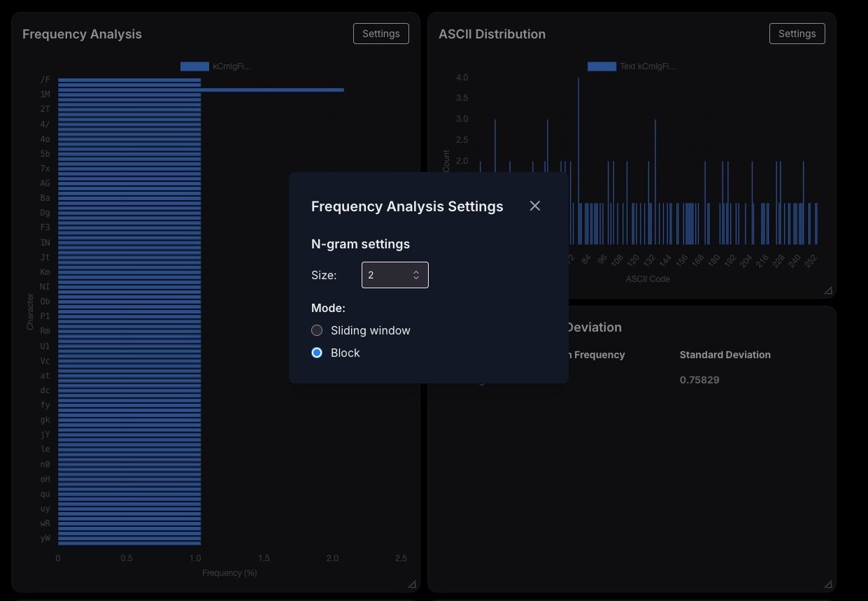The image size is (868, 601).
Task: Click the longest bar for 1M n-gram
Action: click(x=201, y=90)
